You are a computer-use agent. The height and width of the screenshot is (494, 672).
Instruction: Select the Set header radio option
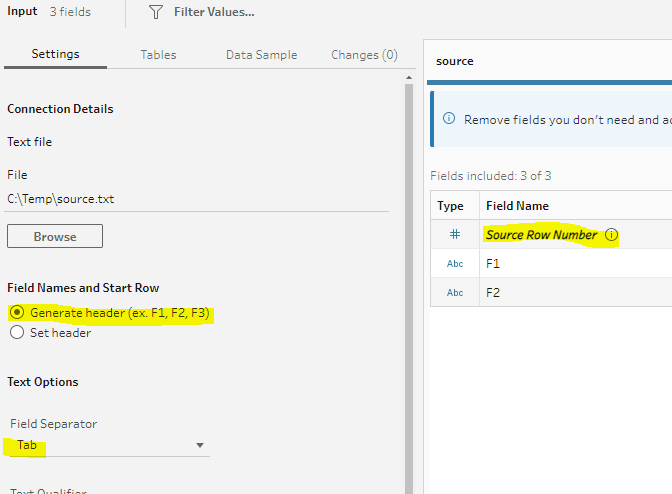17,333
